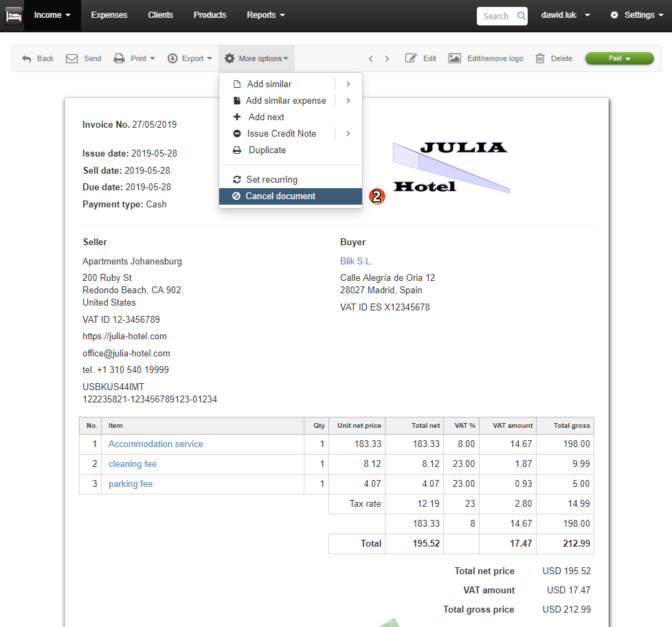This screenshot has width=672, height=627.
Task: Click the More options gear icon
Action: coord(229,58)
